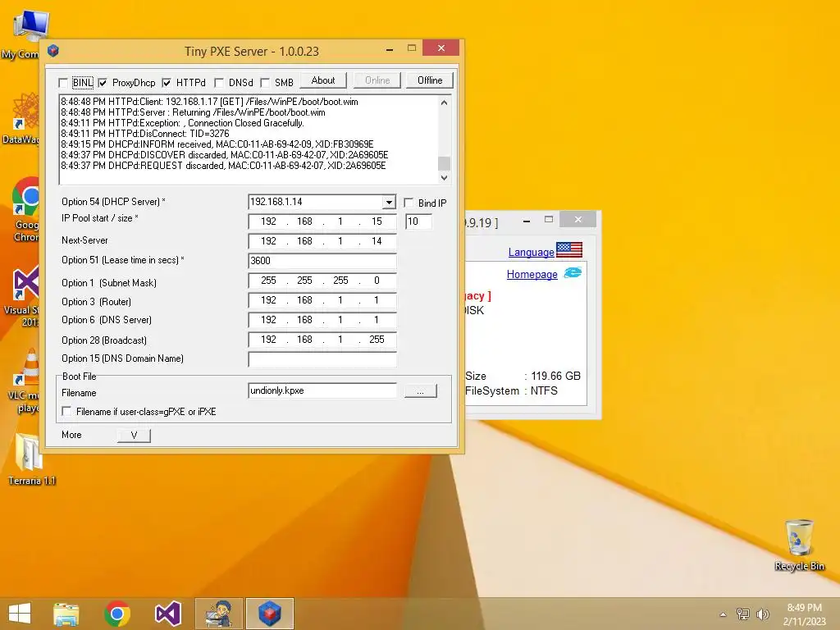The height and width of the screenshot is (630, 840).
Task: Open File Explorer from the taskbar
Action: point(66,614)
